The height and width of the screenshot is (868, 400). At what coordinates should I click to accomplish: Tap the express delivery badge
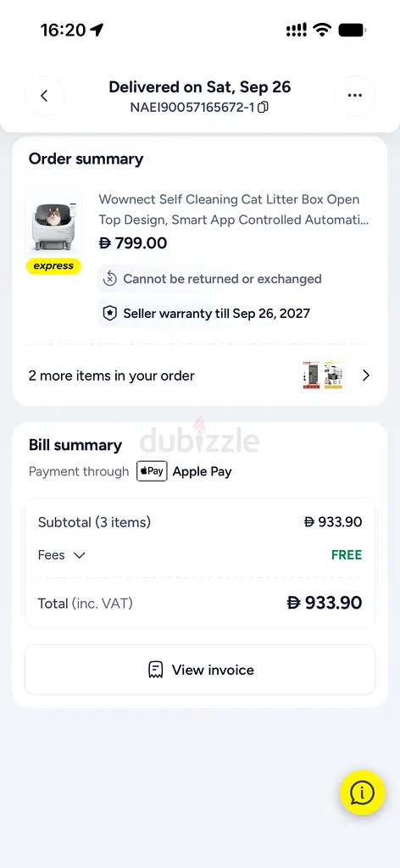click(x=53, y=266)
